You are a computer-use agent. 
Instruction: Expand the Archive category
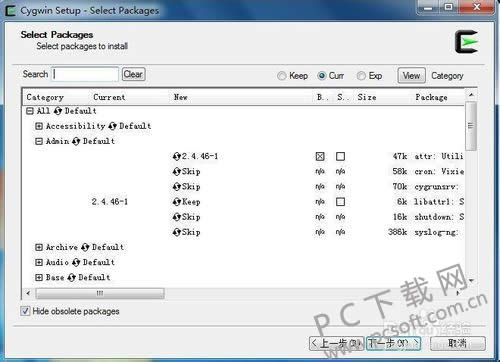coord(39,247)
